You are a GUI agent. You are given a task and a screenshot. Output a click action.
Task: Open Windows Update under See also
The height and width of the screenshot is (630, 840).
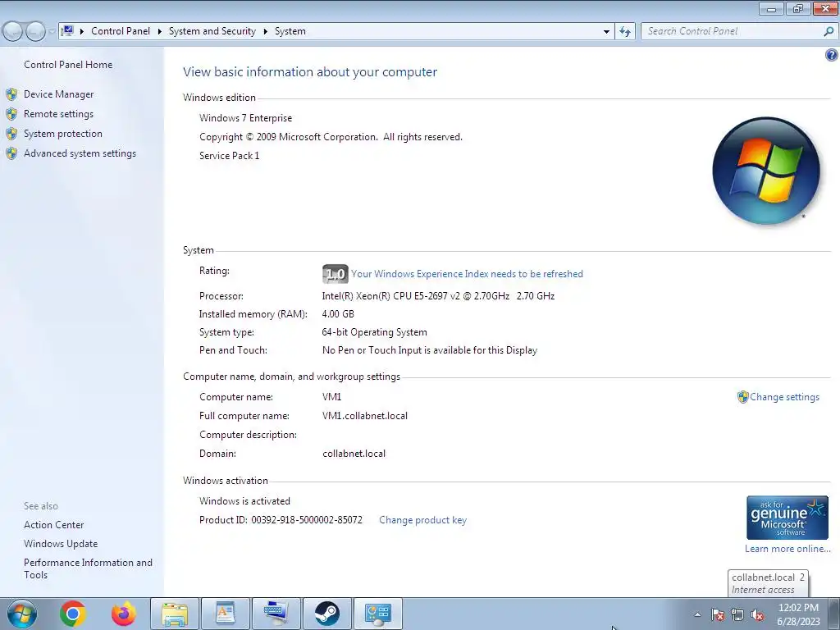(x=61, y=544)
